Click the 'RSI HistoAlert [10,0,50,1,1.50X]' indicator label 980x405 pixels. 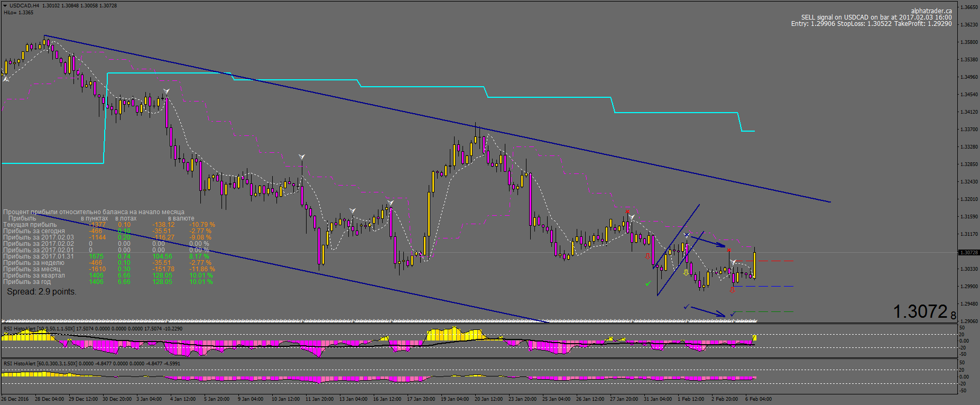click(x=39, y=329)
